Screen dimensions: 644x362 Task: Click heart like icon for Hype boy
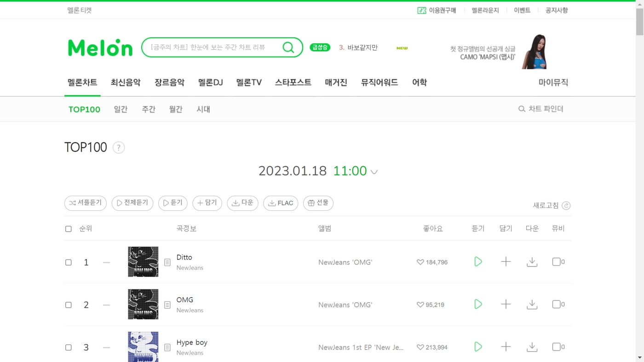(x=420, y=347)
